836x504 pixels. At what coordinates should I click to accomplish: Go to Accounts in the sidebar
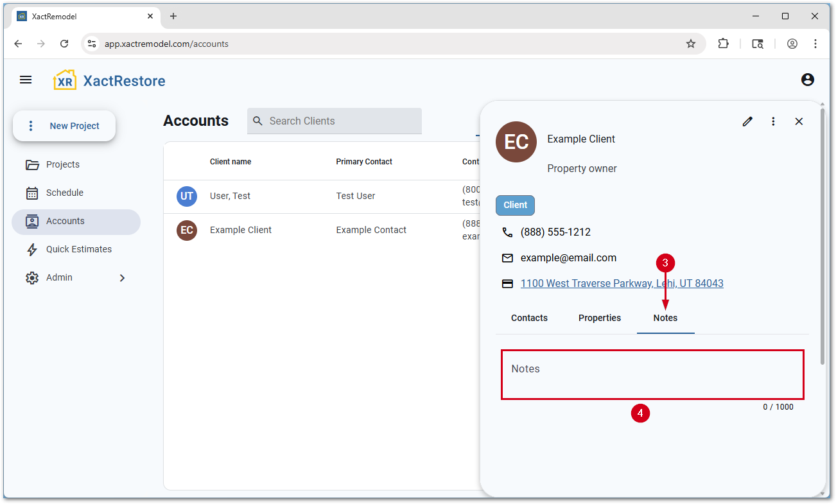(76, 222)
